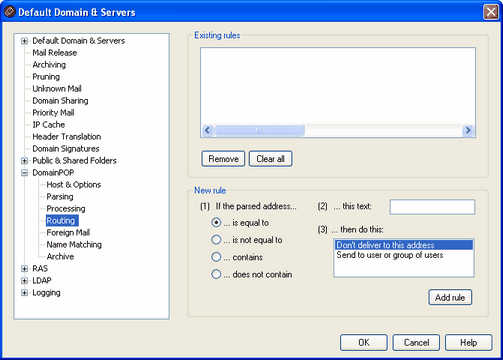Click the Clear all button
This screenshot has height=360, width=503.
(271, 159)
